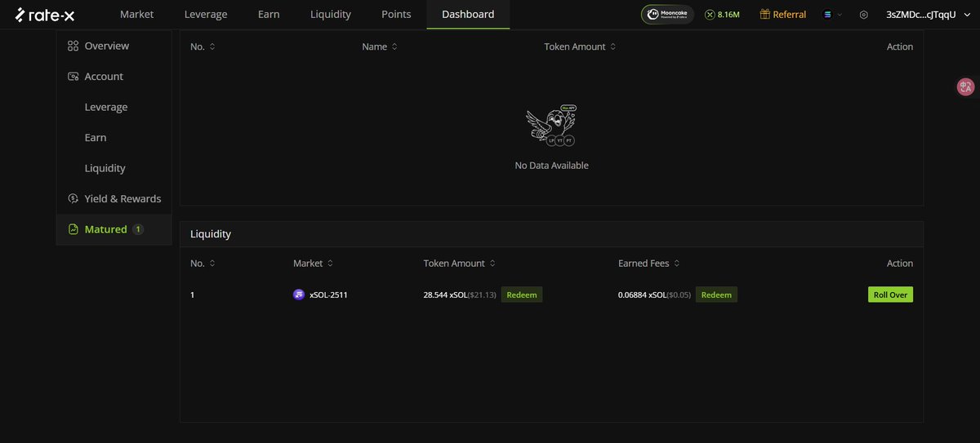
Task: Open the Referral link
Action: [790, 15]
